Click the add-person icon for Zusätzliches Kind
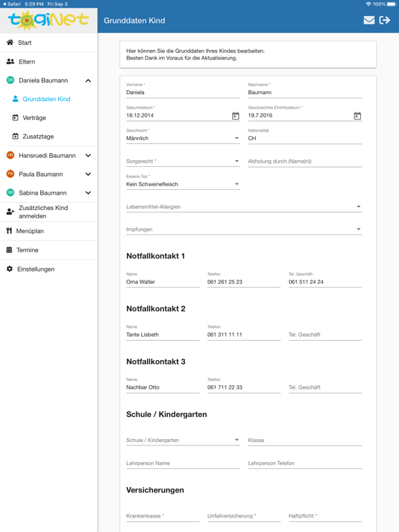The height and width of the screenshot is (532, 399). (10, 212)
